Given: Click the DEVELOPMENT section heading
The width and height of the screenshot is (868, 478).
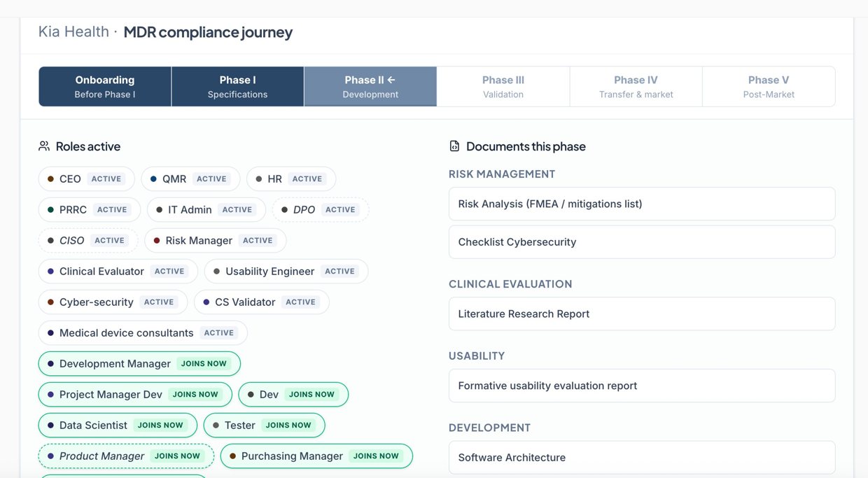Looking at the screenshot, I should 490,428.
